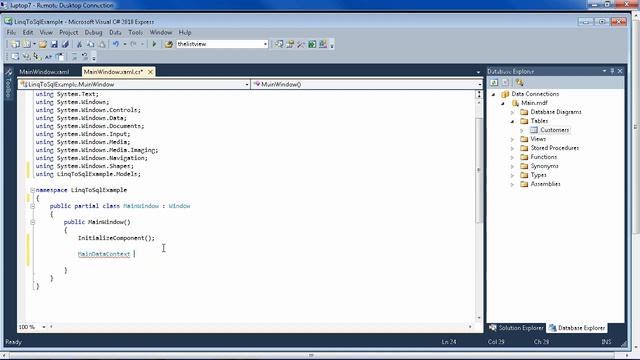
Task: Click the New Project toolbar icon
Action: (15, 44)
